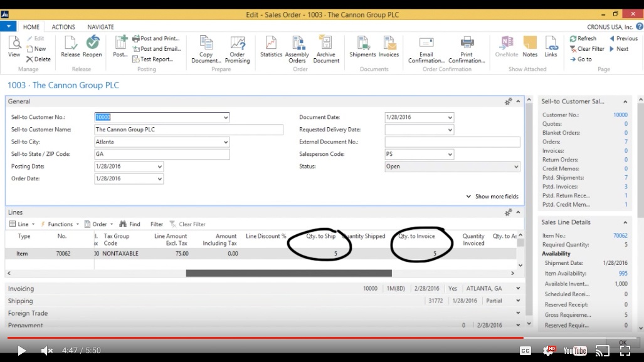
Task: Play the video
Action: point(21,351)
